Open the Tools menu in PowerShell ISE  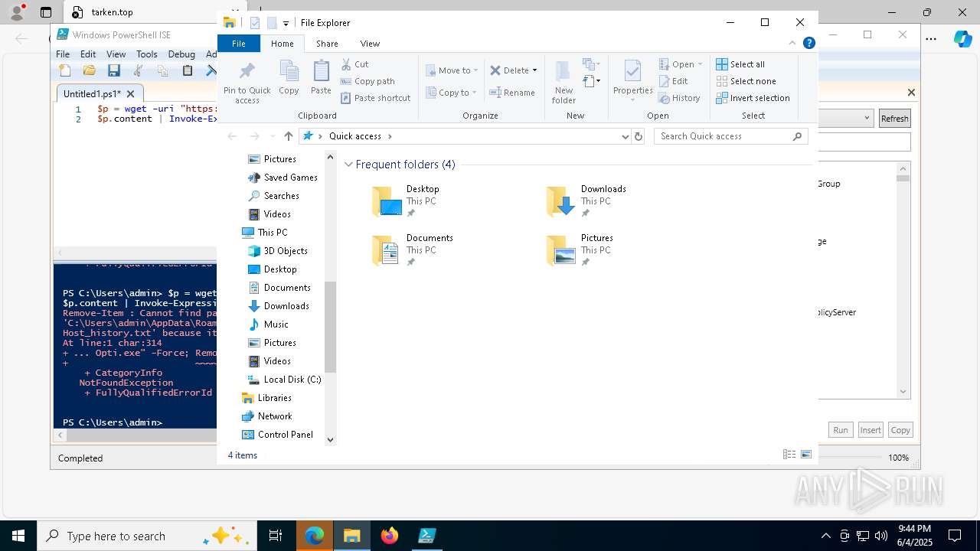click(x=146, y=54)
